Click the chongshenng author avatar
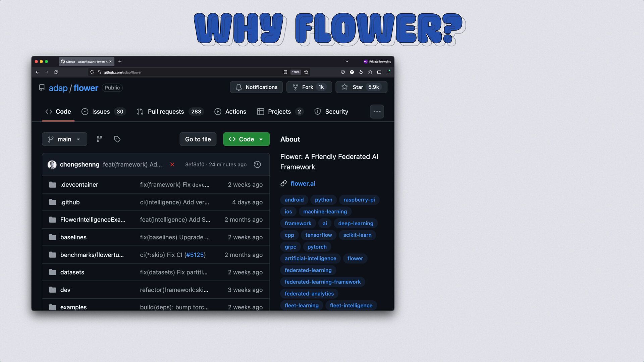644x362 pixels. pyautogui.click(x=52, y=165)
